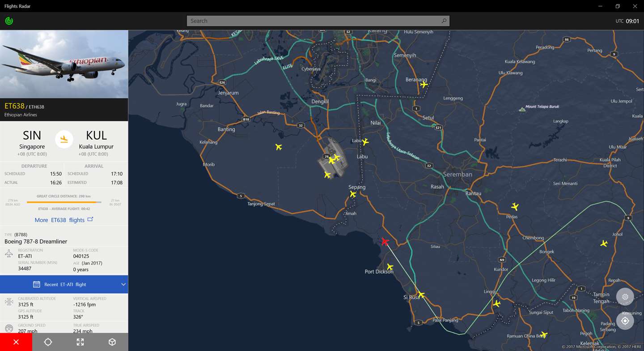Image resolution: width=644 pixels, height=351 pixels.
Task: Select the yellow aircraft near Johol
Action: [x=604, y=244]
